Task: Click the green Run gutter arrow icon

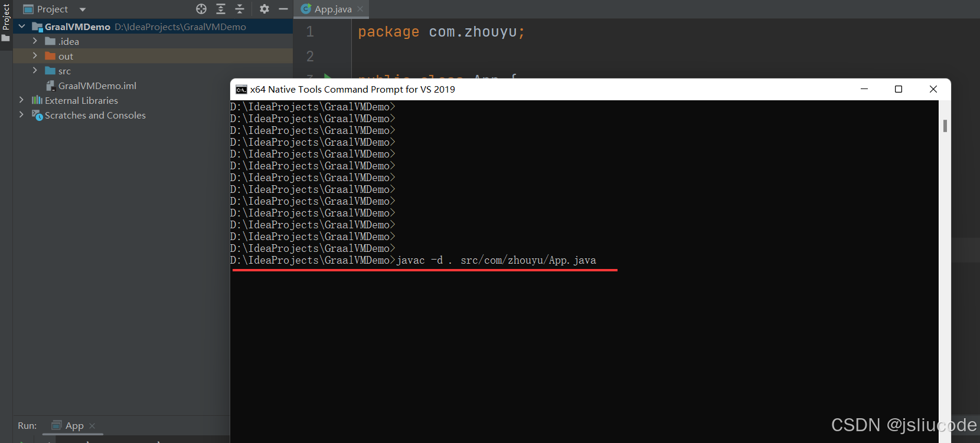Action: click(328, 76)
